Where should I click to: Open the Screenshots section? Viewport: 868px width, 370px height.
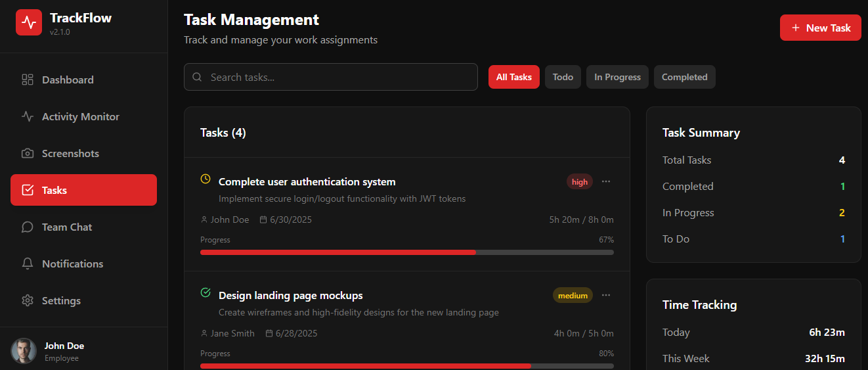pyautogui.click(x=83, y=153)
